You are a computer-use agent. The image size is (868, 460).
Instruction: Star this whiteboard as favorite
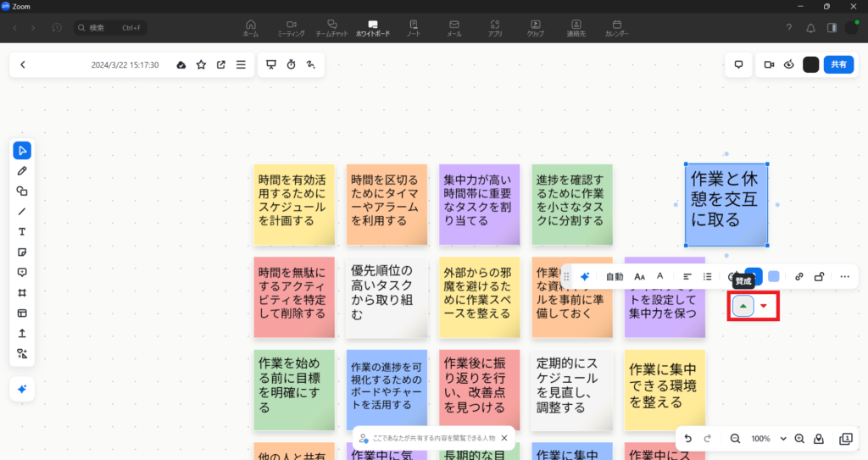point(201,64)
